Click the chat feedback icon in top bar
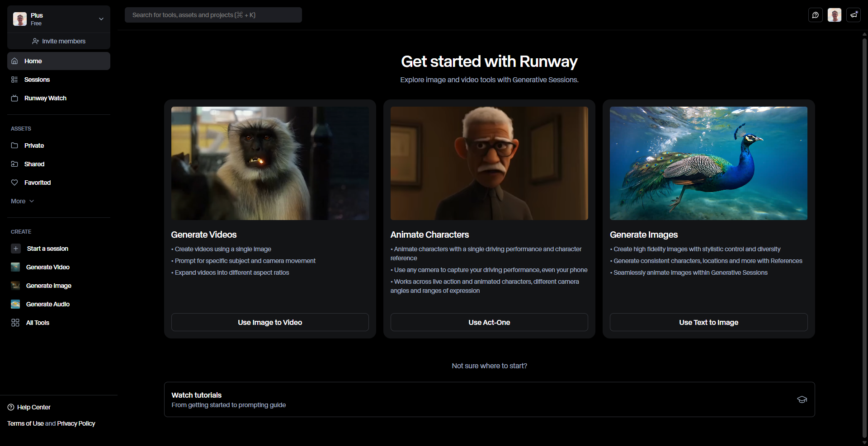This screenshot has width=868, height=446. pyautogui.click(x=815, y=15)
